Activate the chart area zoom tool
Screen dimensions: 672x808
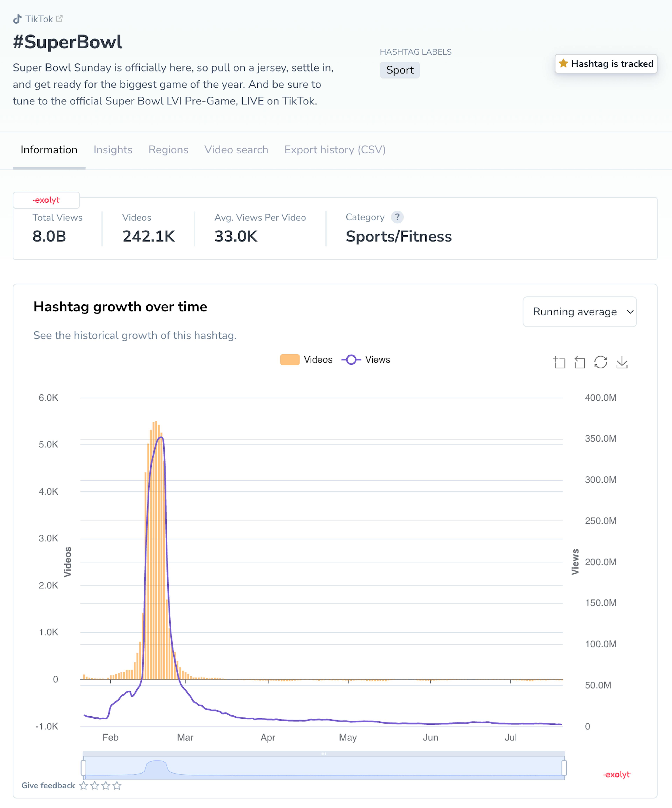tap(559, 362)
